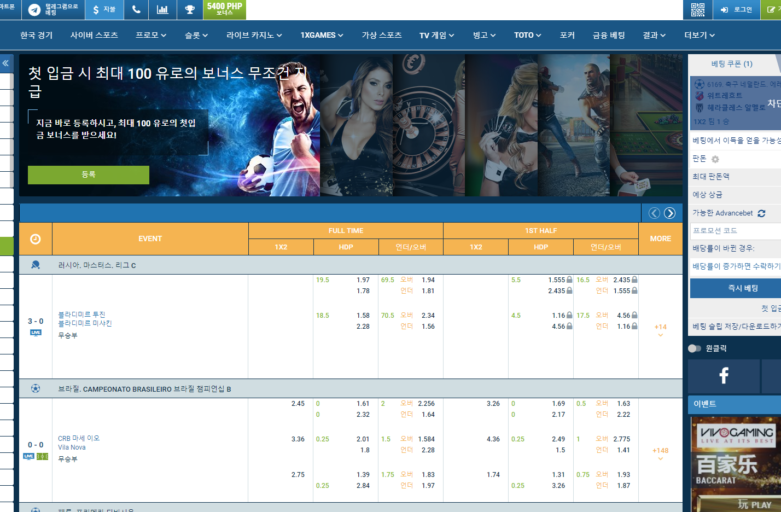Expand the 빙고 menu
781x512 pixels.
click(x=484, y=35)
